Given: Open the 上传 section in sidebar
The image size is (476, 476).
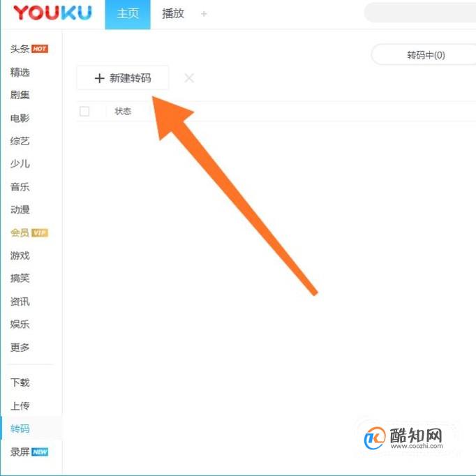Looking at the screenshot, I should pyautogui.click(x=20, y=406).
